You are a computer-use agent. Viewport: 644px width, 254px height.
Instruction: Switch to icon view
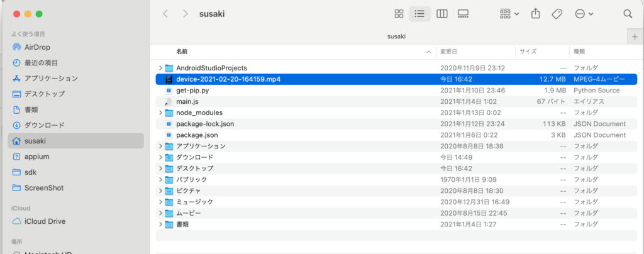pyautogui.click(x=399, y=14)
